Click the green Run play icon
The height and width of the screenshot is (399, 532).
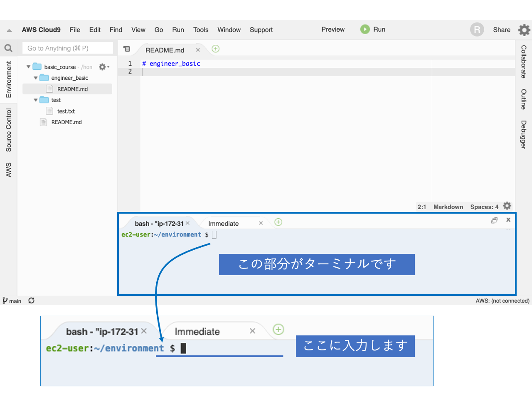pyautogui.click(x=365, y=30)
